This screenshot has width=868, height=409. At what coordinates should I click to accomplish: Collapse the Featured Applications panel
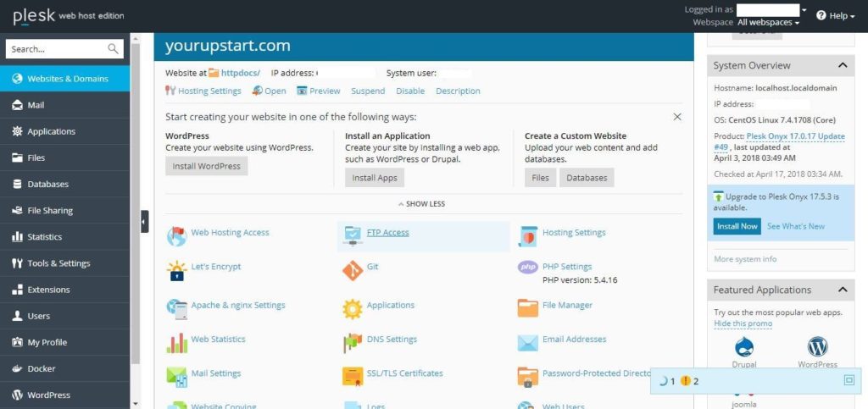[843, 290]
